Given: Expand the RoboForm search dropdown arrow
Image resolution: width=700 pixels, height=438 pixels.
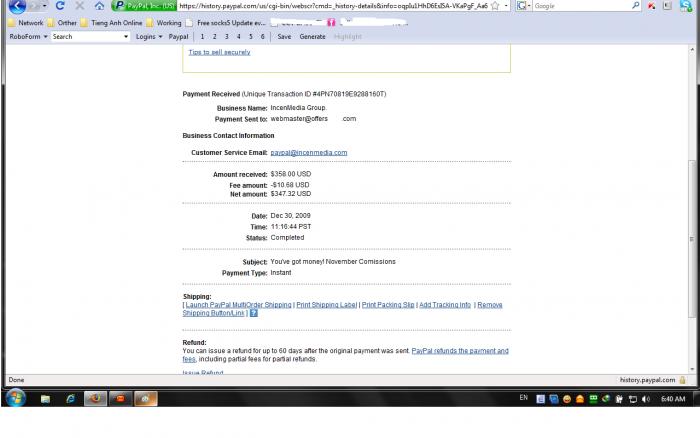Looking at the screenshot, I should 126,37.
